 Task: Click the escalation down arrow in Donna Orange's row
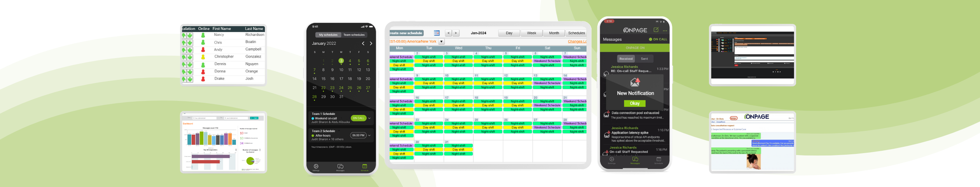[190, 72]
